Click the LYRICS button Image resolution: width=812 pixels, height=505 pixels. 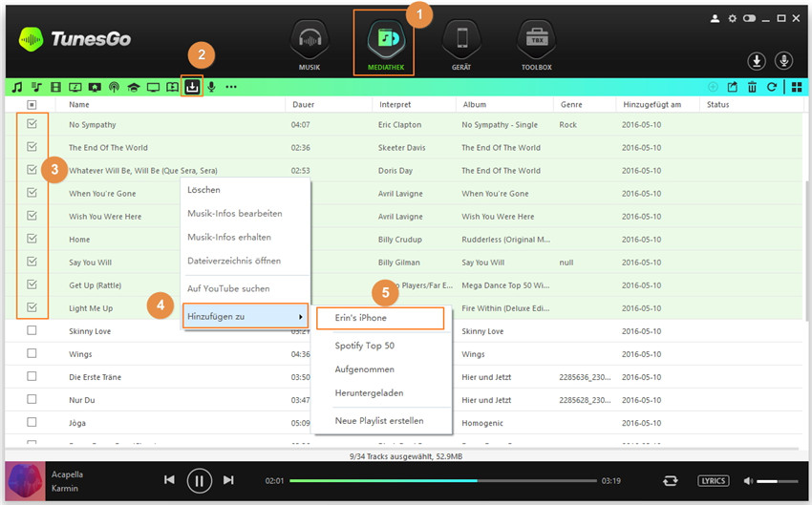713,480
